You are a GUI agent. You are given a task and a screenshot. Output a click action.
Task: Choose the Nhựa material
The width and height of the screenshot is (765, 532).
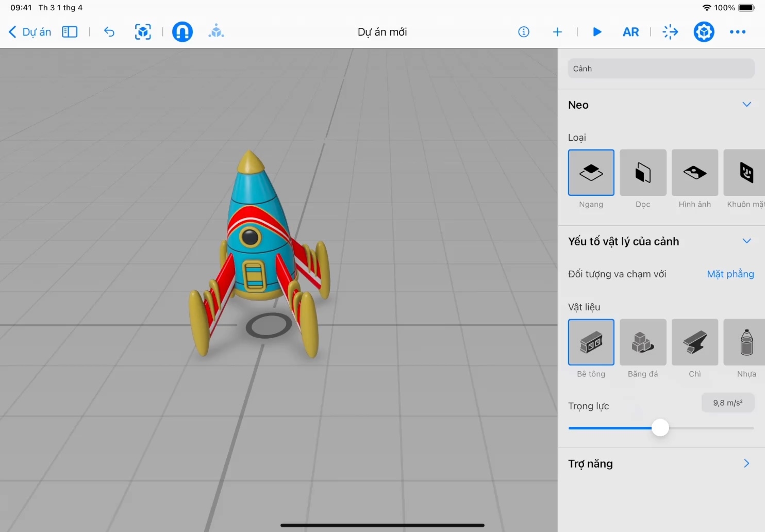744,342
